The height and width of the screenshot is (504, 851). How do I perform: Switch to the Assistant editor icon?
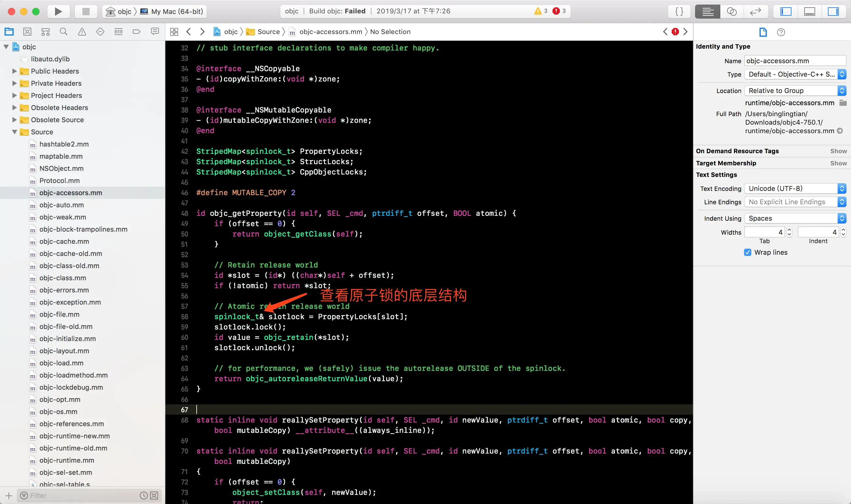732,12
